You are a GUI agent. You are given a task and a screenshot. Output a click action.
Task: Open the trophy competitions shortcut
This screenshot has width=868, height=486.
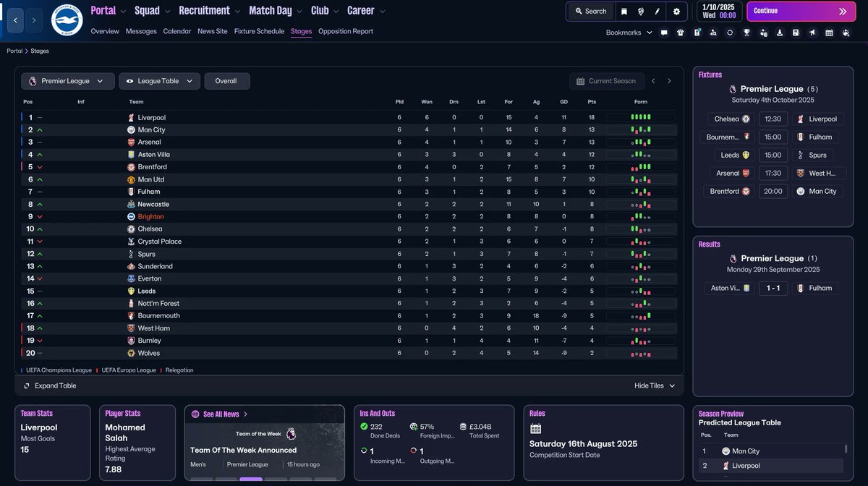click(746, 33)
